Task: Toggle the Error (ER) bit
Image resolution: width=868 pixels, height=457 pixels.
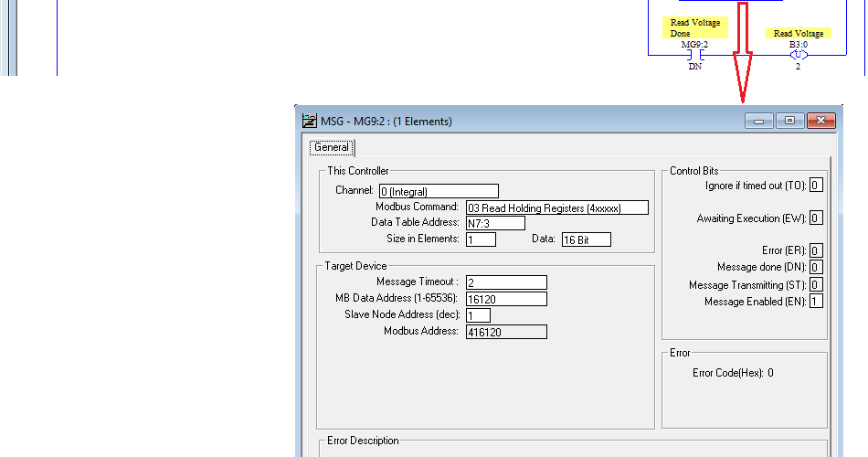Action: click(x=816, y=250)
